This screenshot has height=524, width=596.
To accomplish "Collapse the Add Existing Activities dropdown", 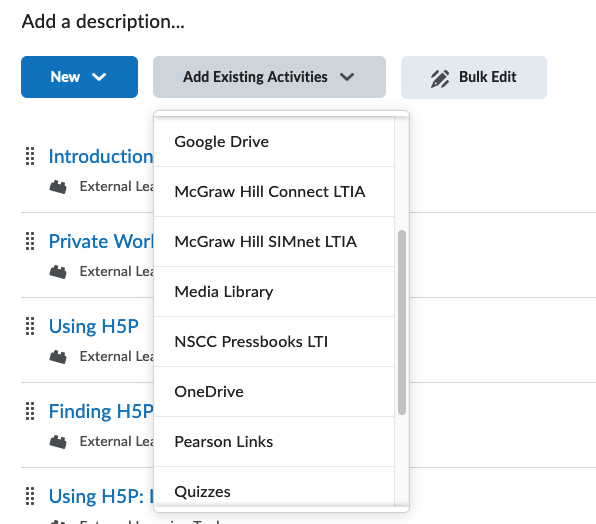I will click(x=269, y=77).
